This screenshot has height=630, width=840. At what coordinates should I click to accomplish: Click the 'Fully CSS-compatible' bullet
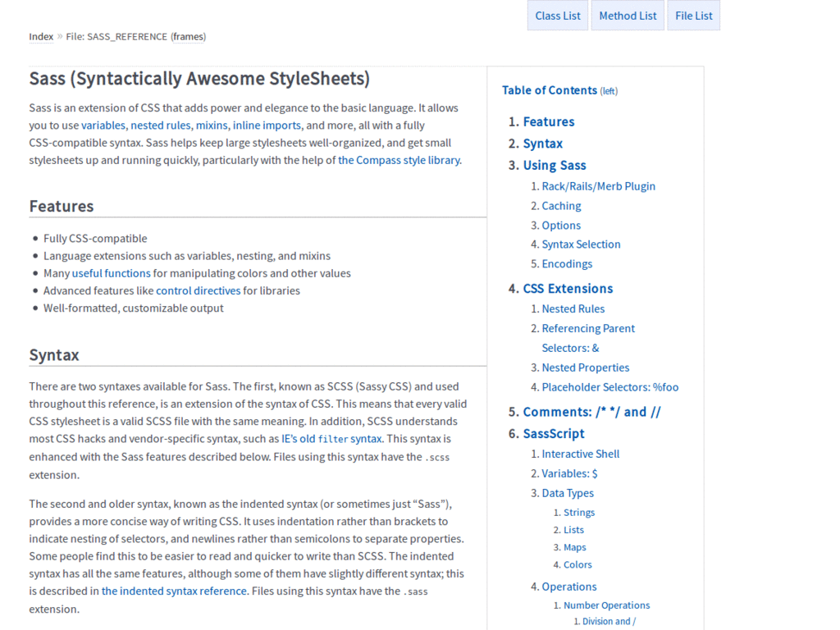click(95, 239)
